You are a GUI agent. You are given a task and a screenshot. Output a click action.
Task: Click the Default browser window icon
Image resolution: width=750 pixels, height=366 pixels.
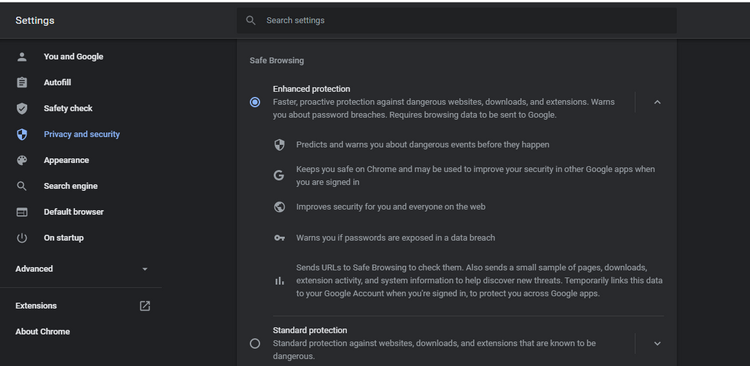point(22,212)
